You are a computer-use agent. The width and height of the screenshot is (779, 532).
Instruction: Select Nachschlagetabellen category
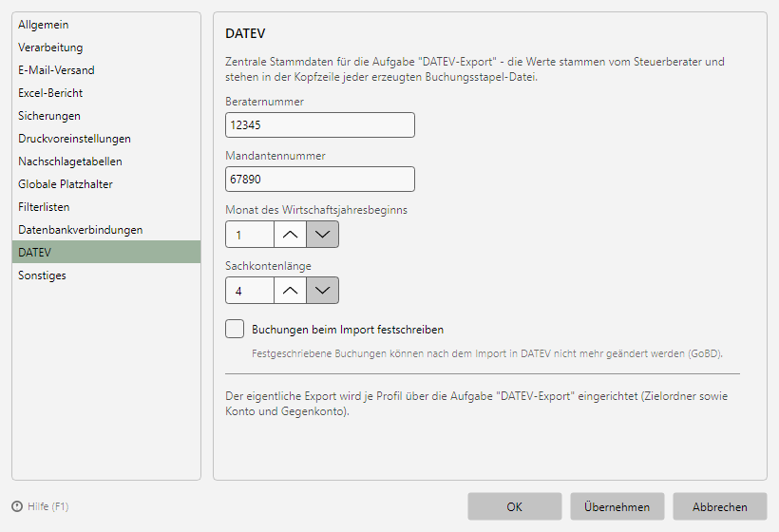click(x=106, y=161)
